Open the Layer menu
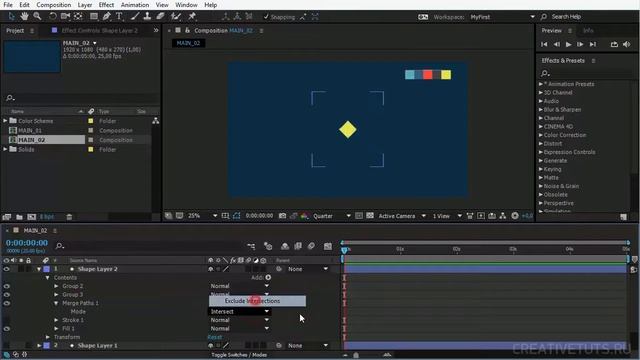This screenshot has height=360, width=640. (x=84, y=5)
